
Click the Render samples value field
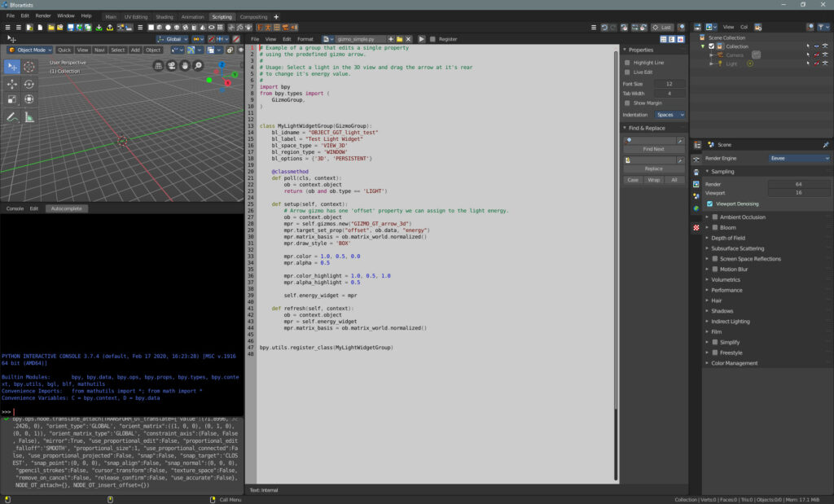(798, 184)
